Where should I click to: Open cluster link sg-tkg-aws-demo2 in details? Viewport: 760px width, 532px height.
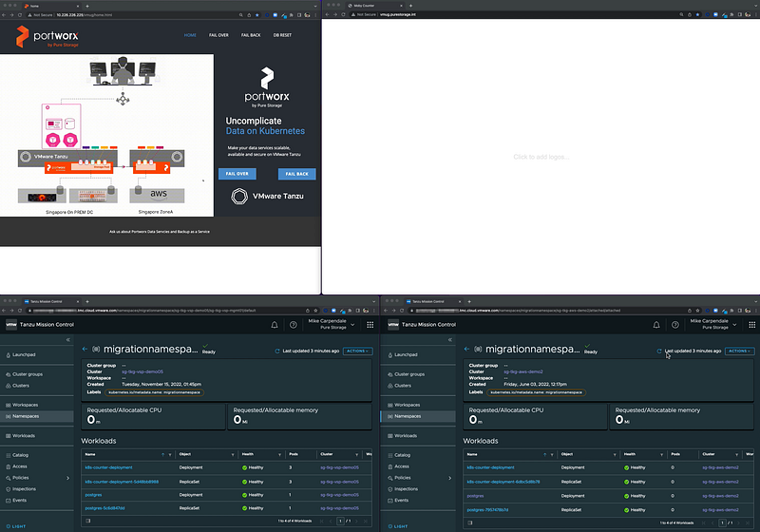pyautogui.click(x=523, y=372)
